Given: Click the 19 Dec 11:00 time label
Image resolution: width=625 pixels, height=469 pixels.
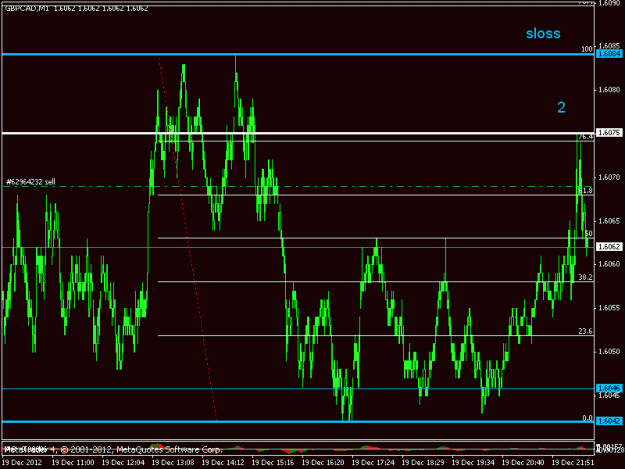Looking at the screenshot, I should (x=73, y=463).
